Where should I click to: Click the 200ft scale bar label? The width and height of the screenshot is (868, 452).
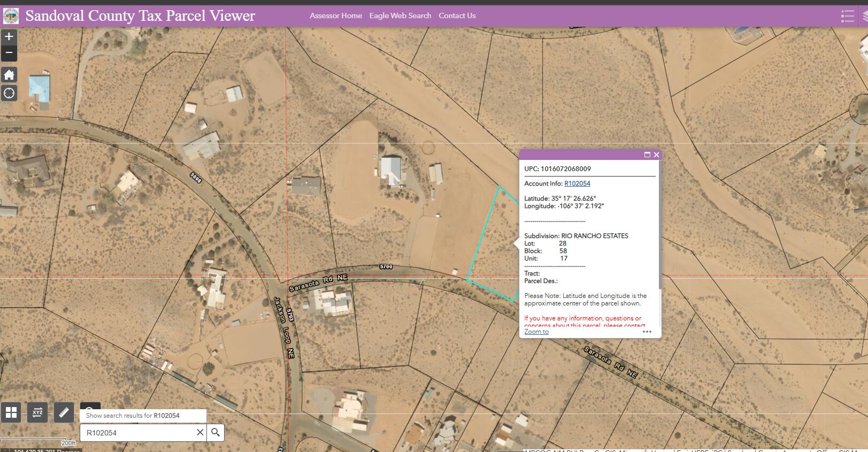(68, 443)
